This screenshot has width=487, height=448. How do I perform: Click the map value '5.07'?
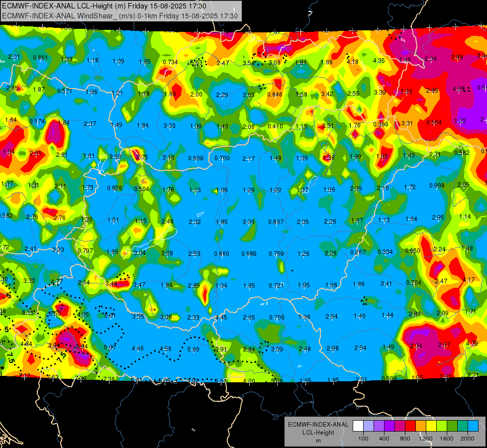click(x=110, y=347)
